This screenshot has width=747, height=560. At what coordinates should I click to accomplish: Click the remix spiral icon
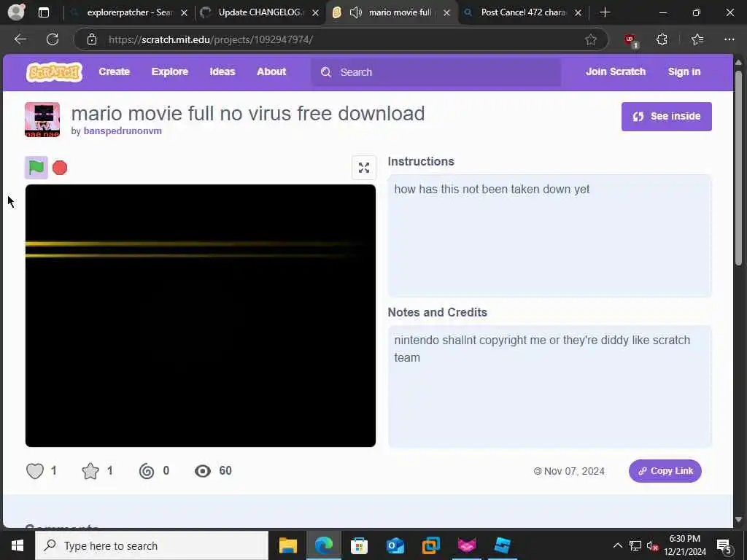[147, 471]
